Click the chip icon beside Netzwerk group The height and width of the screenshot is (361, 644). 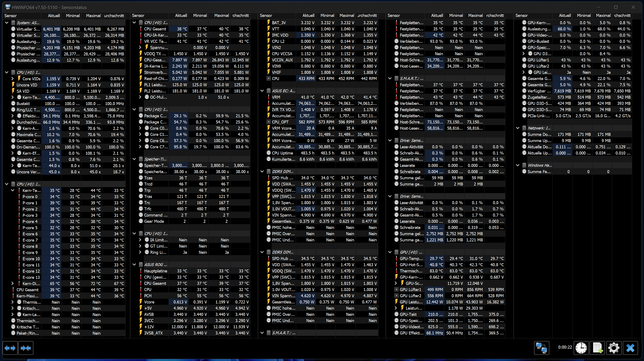click(x=524, y=128)
